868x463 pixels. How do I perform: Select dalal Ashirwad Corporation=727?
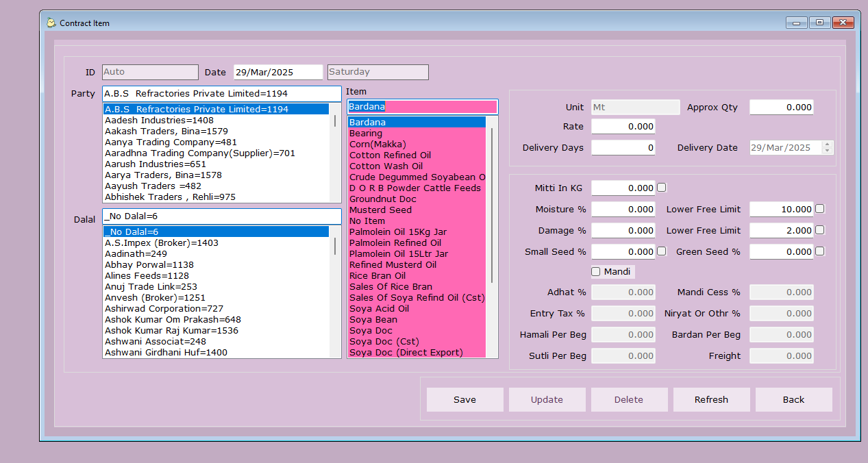(x=216, y=309)
